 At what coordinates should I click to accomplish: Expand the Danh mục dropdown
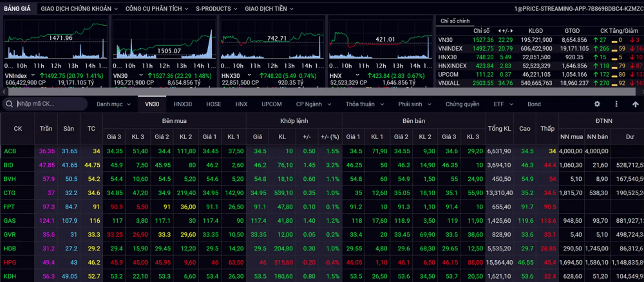coord(113,104)
